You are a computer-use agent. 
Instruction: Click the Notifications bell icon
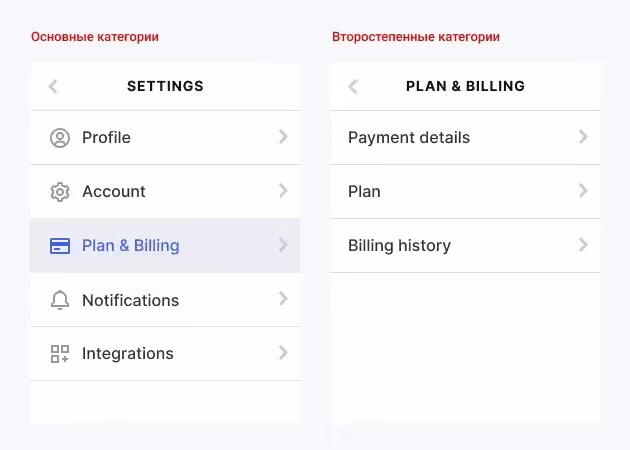[60, 300]
